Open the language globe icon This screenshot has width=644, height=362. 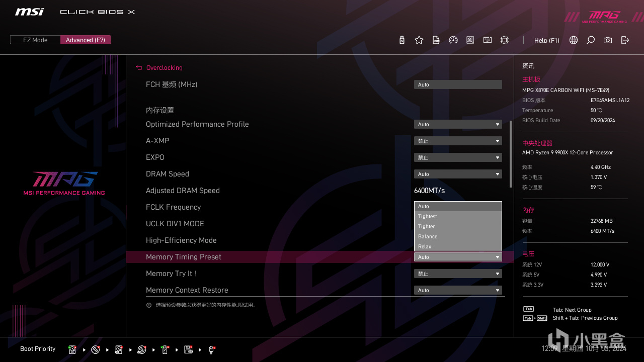point(574,40)
